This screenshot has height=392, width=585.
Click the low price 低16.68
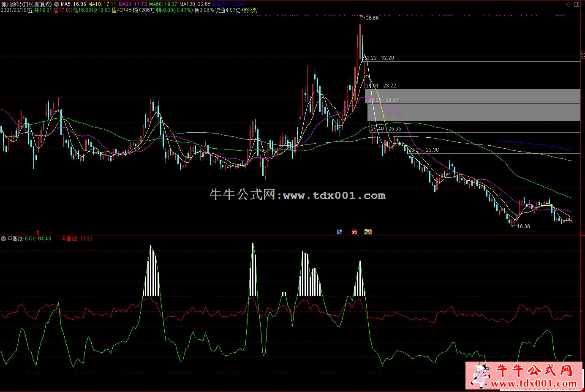(x=82, y=10)
